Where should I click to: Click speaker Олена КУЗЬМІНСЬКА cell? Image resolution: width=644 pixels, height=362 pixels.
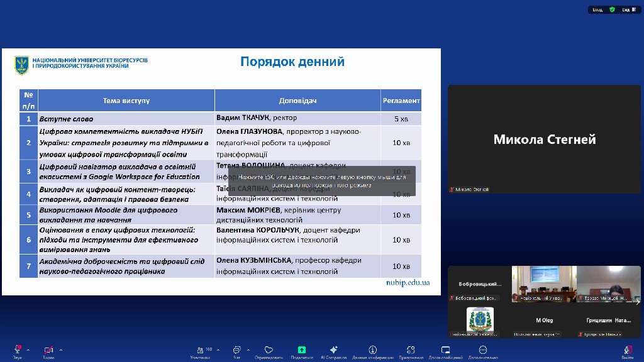[x=297, y=266]
